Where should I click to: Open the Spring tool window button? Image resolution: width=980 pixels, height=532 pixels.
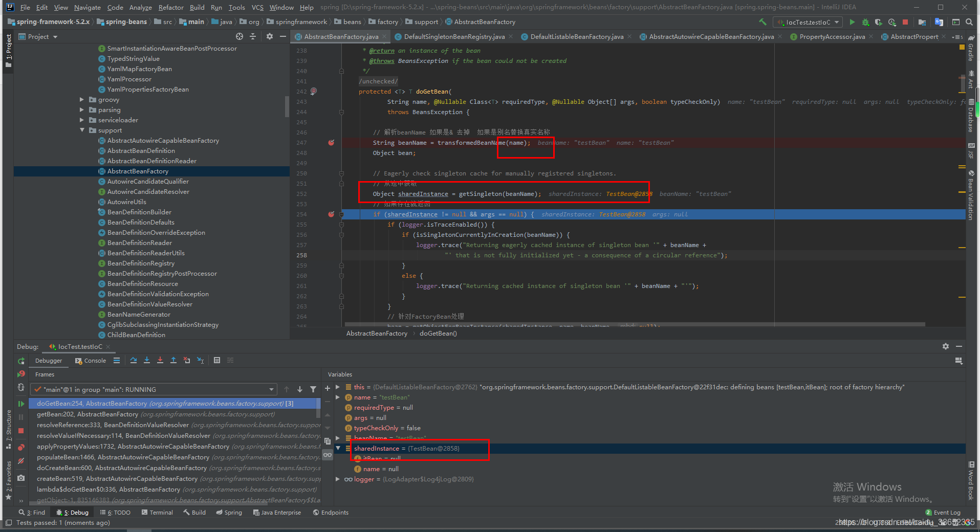[229, 513]
